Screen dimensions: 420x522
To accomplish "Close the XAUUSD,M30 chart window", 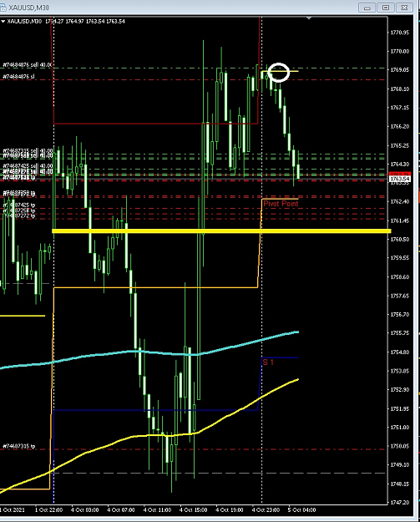I will [x=404, y=8].
